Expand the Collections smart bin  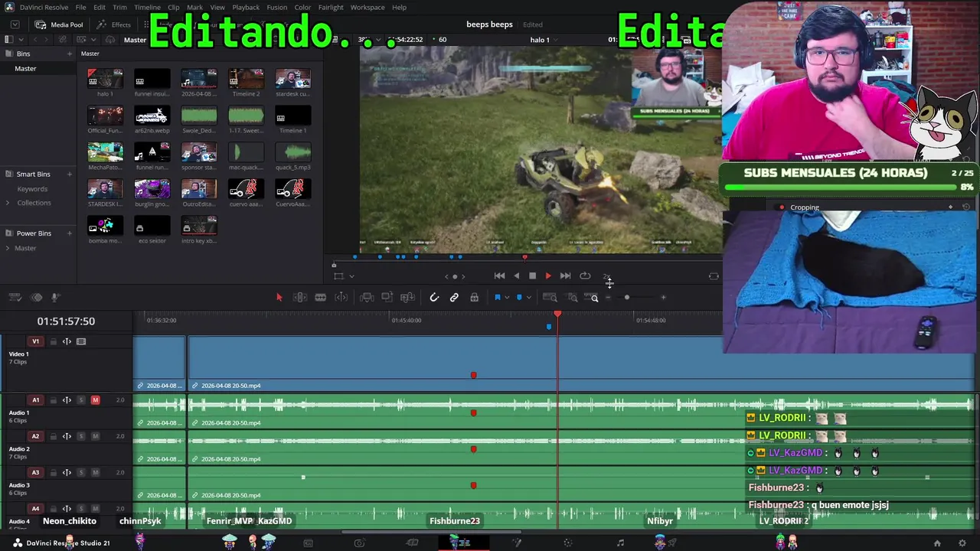click(8, 203)
